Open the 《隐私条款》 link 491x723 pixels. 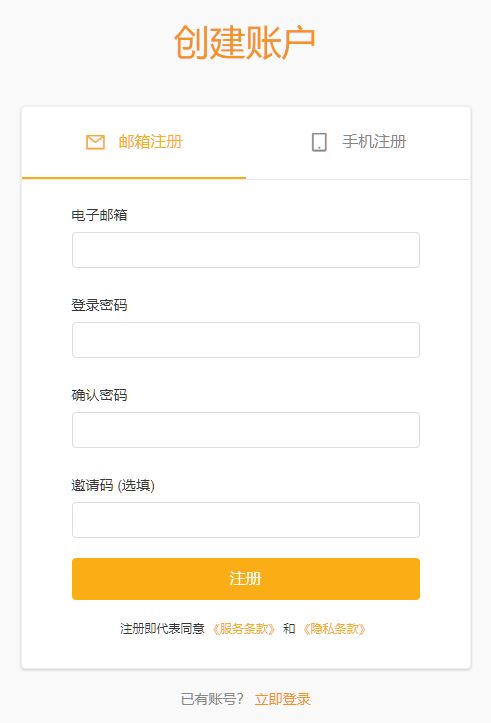[334, 628]
